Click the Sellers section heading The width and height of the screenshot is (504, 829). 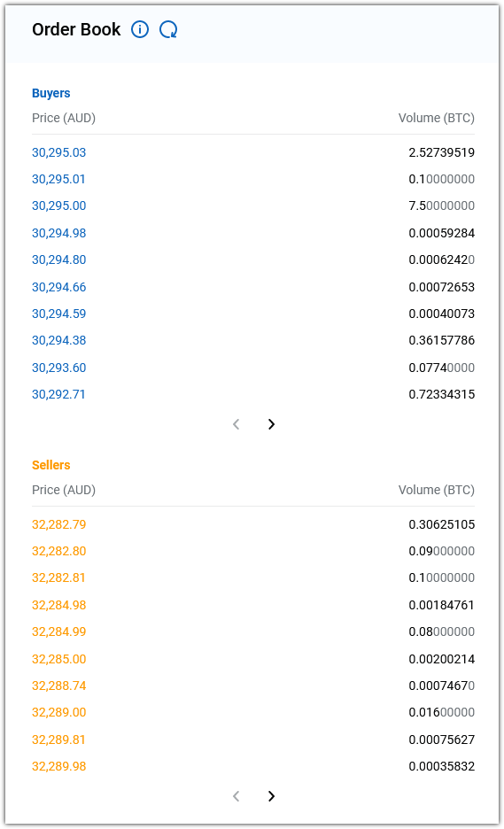pyautogui.click(x=50, y=465)
